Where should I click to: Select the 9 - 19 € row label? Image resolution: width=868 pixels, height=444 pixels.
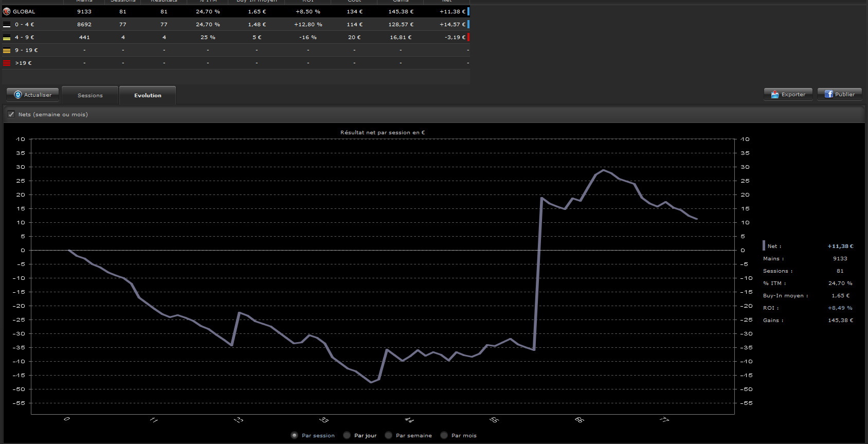pos(26,50)
